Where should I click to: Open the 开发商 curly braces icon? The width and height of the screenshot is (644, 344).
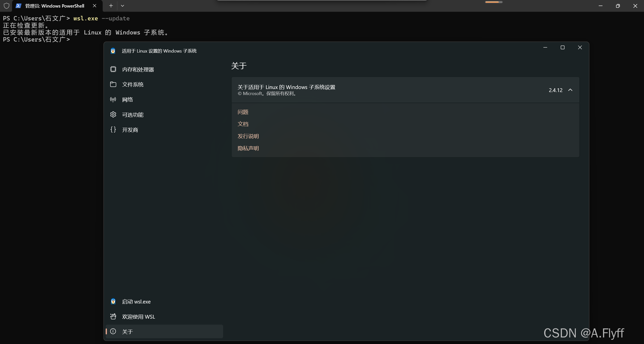[x=113, y=130]
